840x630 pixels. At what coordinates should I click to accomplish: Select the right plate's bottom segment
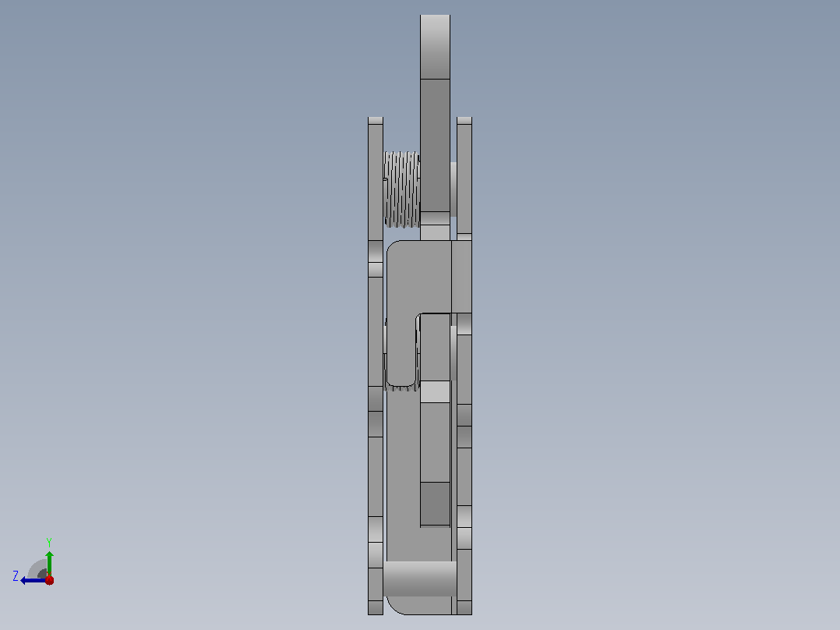(x=464, y=607)
